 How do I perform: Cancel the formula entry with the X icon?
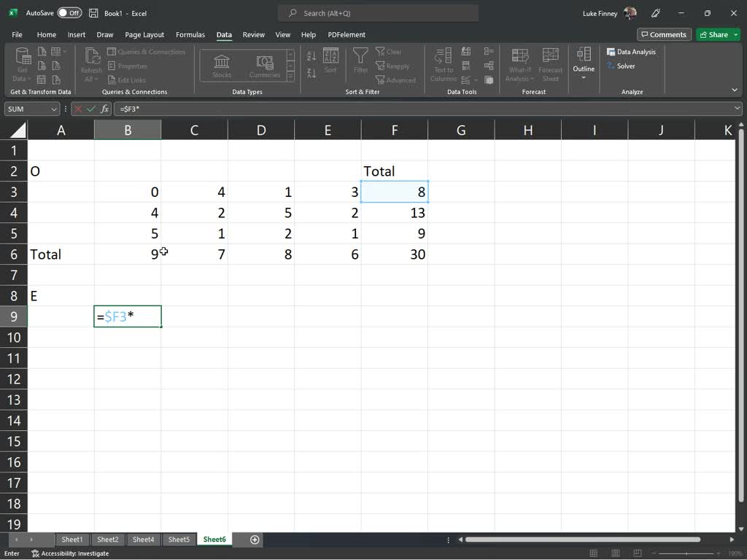tap(78, 109)
